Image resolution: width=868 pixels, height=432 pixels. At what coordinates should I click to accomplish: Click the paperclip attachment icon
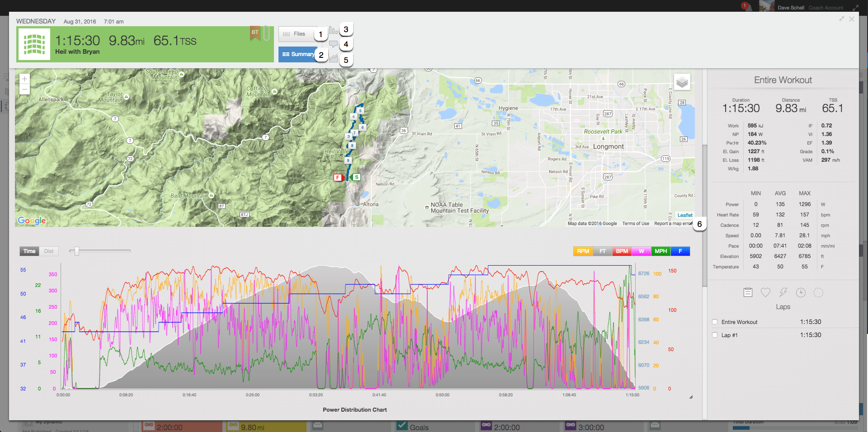tap(267, 33)
